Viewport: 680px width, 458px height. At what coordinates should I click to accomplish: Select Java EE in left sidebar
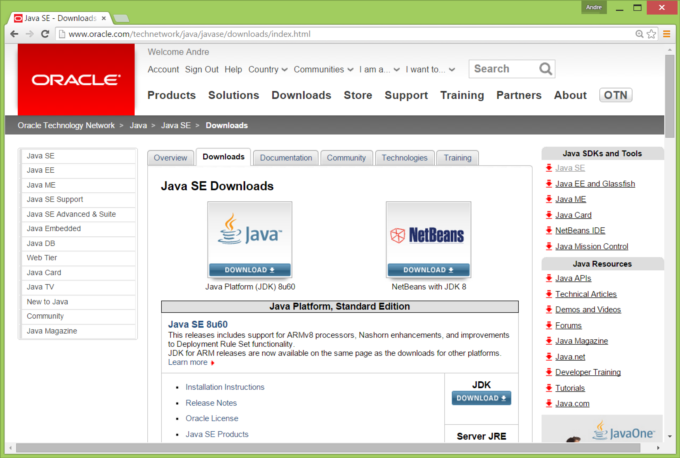(x=78, y=170)
